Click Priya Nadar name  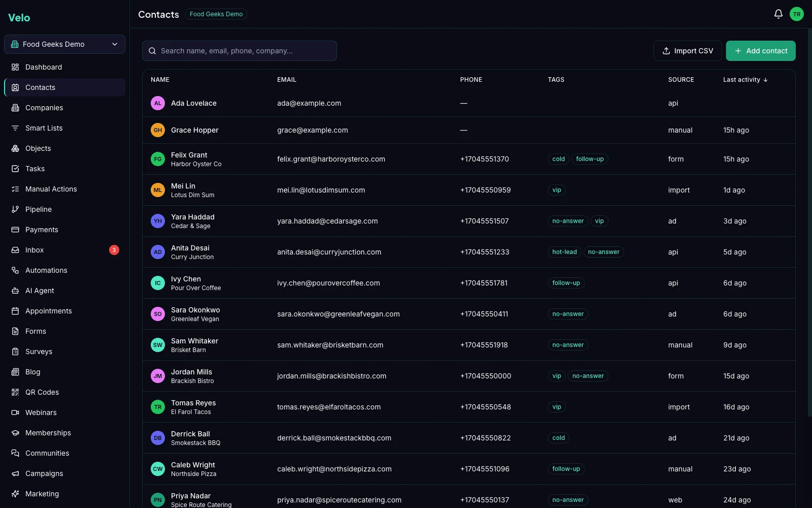(x=191, y=496)
